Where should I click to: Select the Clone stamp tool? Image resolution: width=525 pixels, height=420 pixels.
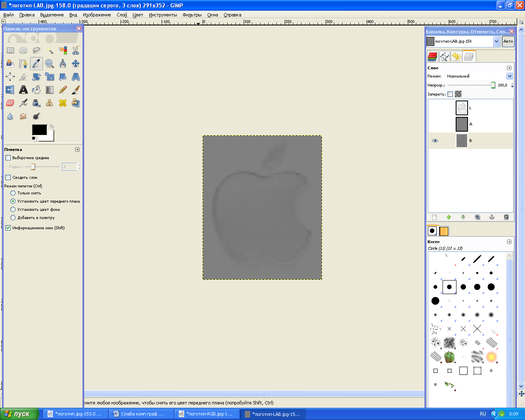click(50, 103)
